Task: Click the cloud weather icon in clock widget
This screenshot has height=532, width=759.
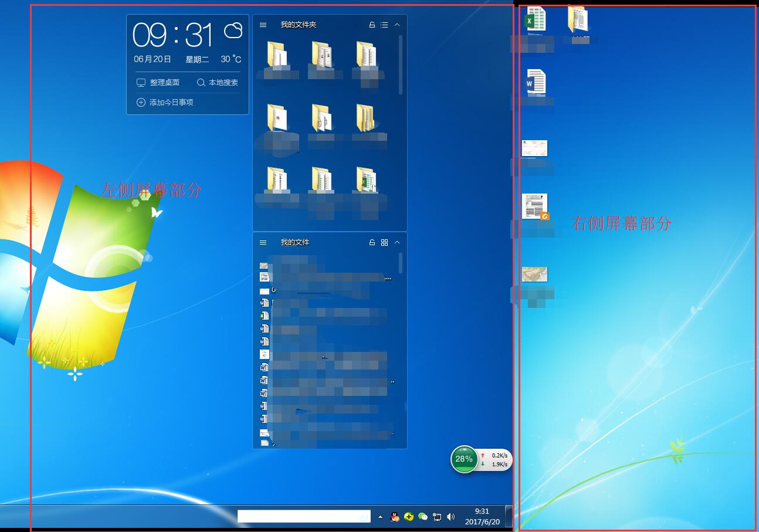Action: pyautogui.click(x=233, y=30)
